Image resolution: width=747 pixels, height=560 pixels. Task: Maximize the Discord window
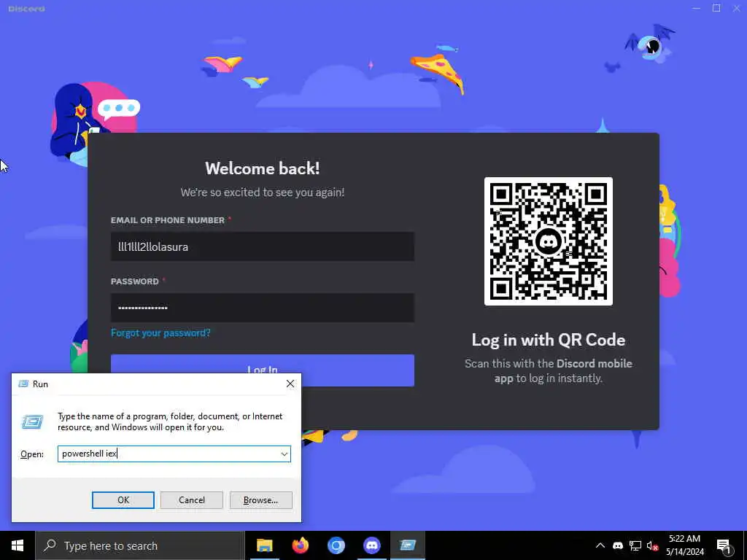coord(716,8)
